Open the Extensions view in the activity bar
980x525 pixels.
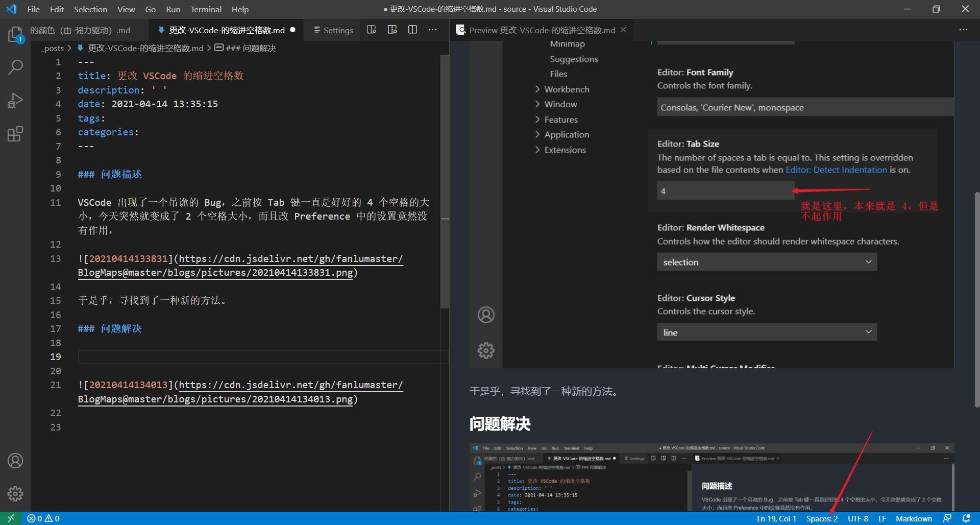coord(15,134)
